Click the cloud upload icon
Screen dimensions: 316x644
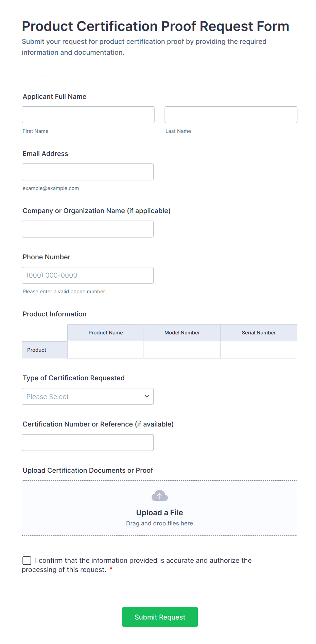click(159, 496)
